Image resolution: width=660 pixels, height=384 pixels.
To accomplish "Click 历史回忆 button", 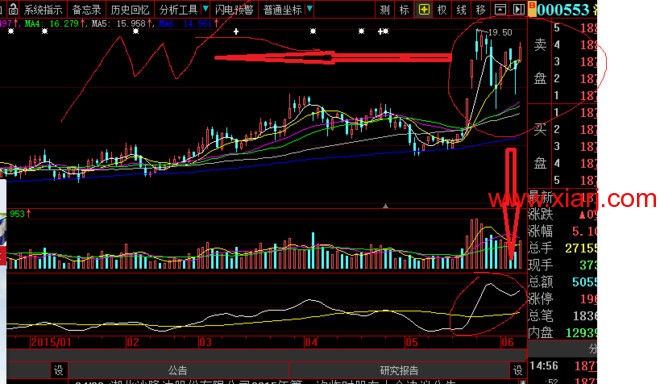I will click(x=130, y=9).
